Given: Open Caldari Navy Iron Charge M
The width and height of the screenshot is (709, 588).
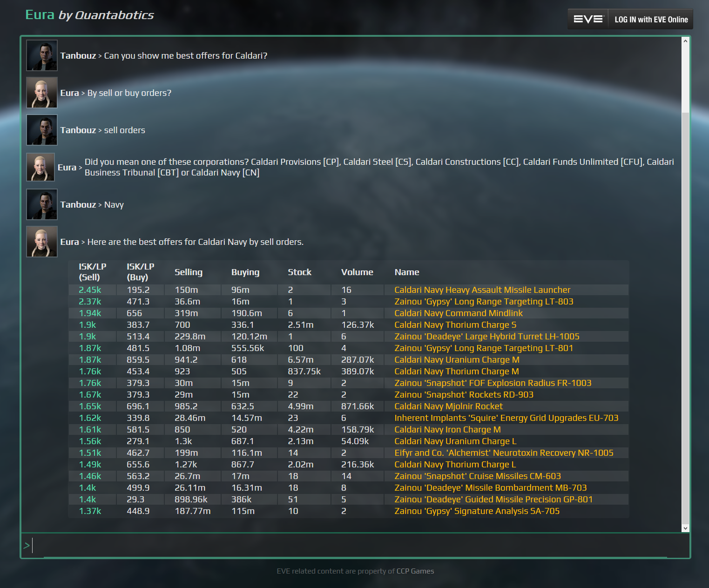Looking at the screenshot, I should 448,429.
